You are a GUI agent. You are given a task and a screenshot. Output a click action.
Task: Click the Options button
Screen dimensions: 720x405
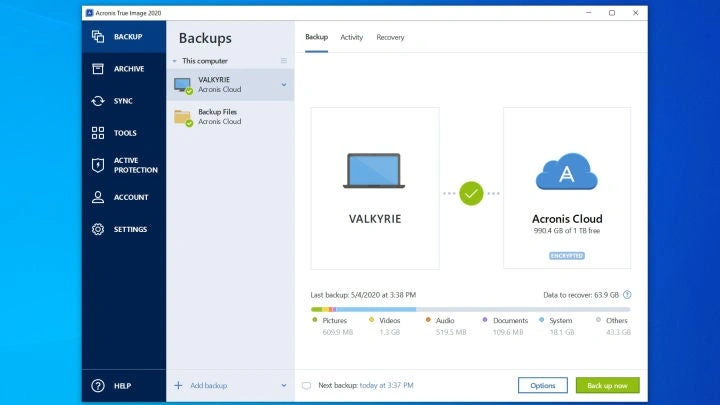543,386
